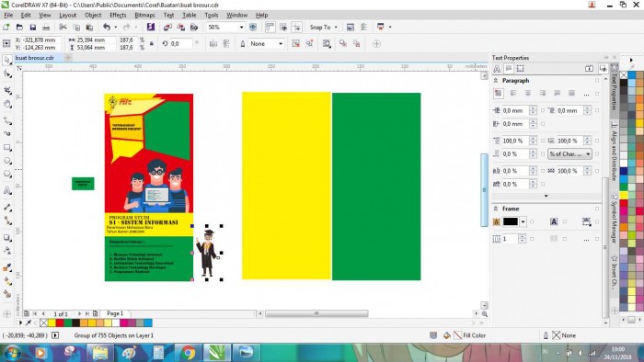Open the Layout menu

pos(68,16)
